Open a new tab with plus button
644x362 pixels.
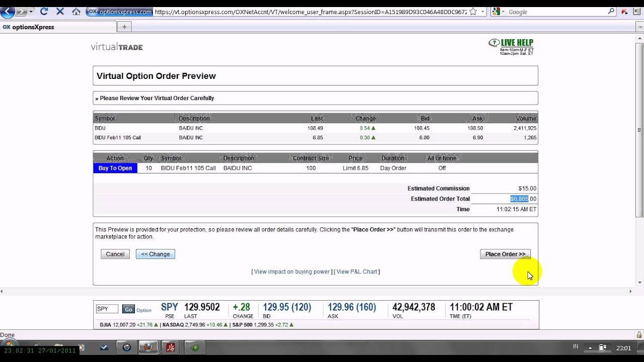coord(124,27)
